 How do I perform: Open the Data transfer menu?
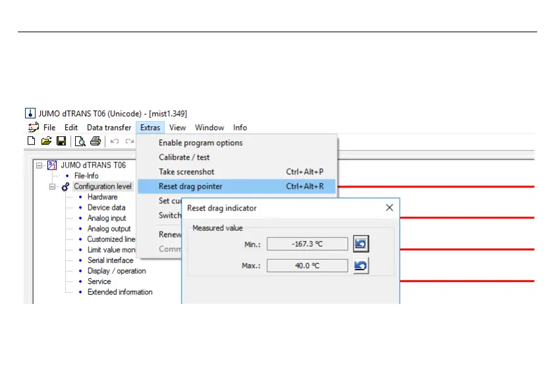pyautogui.click(x=109, y=128)
